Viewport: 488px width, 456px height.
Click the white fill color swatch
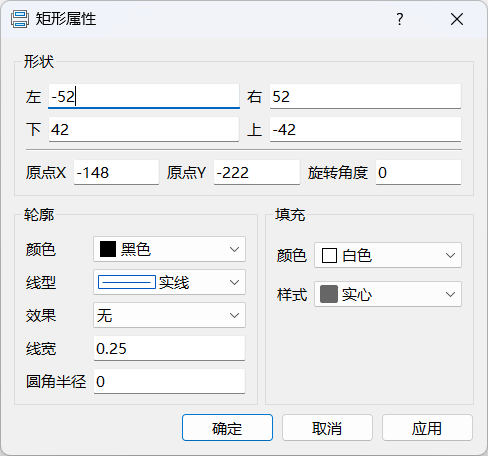coord(329,256)
